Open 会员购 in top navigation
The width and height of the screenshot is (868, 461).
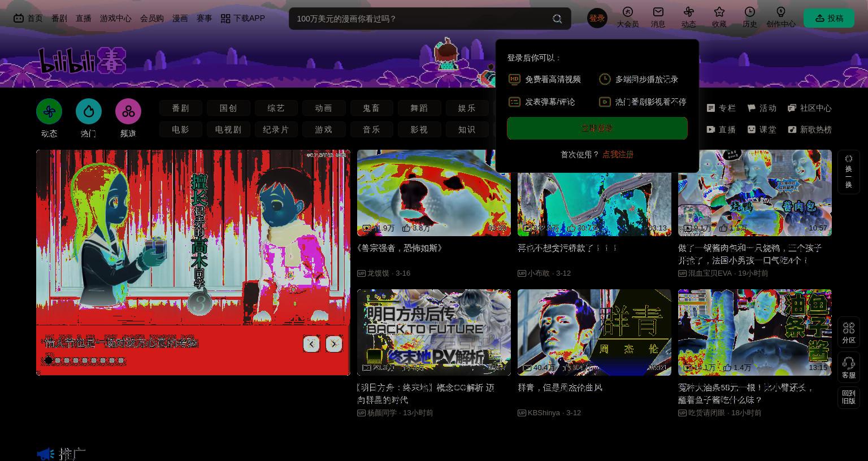152,18
